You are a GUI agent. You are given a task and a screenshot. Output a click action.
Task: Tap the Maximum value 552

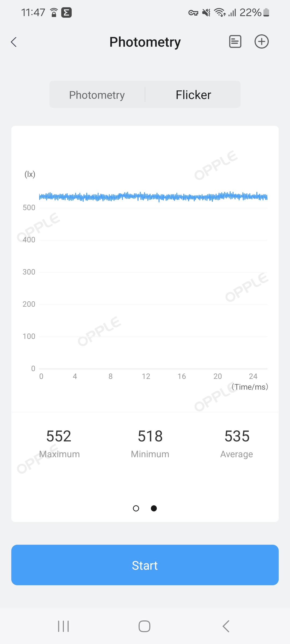[x=59, y=436]
